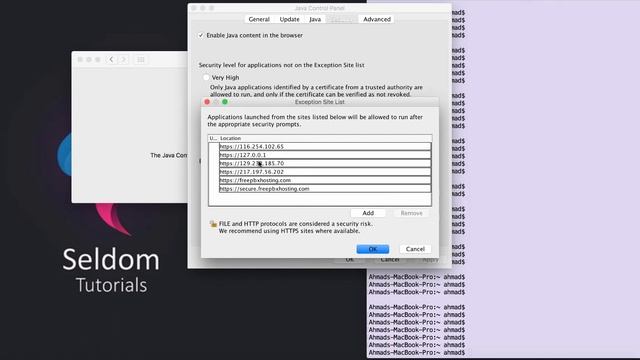Screen dimensions: 640x360
Task: Open the Update tab
Action: coord(289,19)
